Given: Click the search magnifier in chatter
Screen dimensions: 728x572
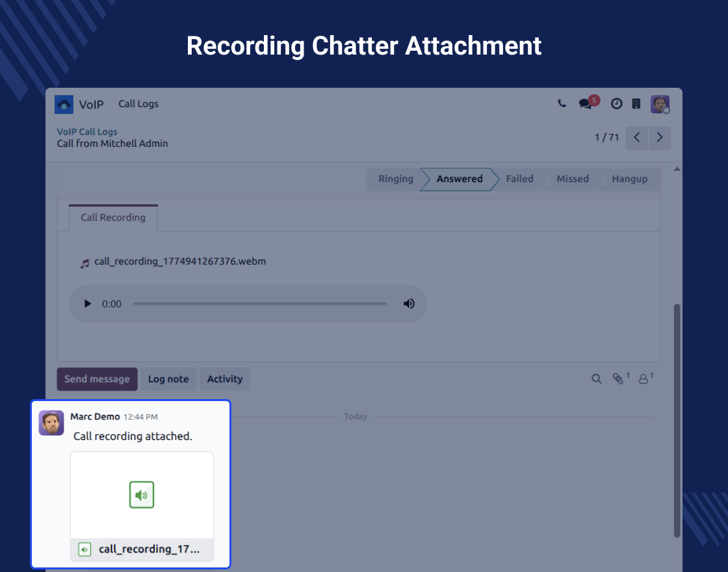Looking at the screenshot, I should pyautogui.click(x=596, y=379).
